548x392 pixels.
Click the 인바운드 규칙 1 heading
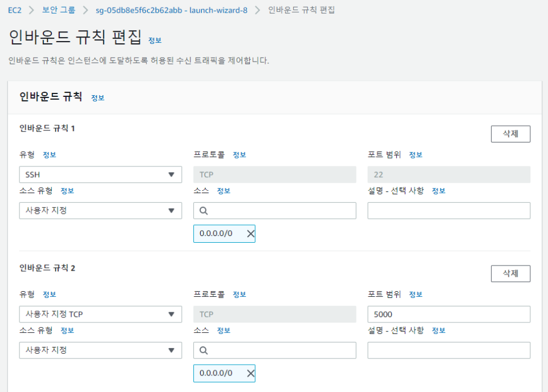[x=47, y=128]
